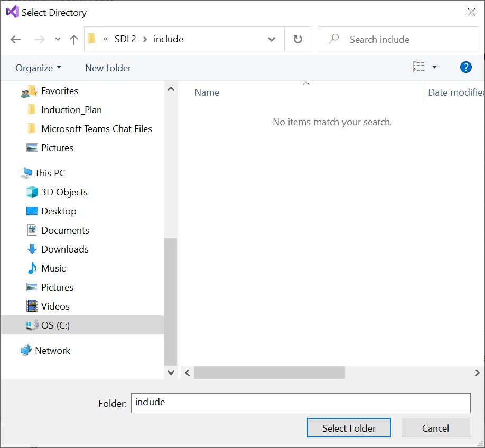Open Videos folder
The height and width of the screenshot is (448, 485).
(55, 306)
